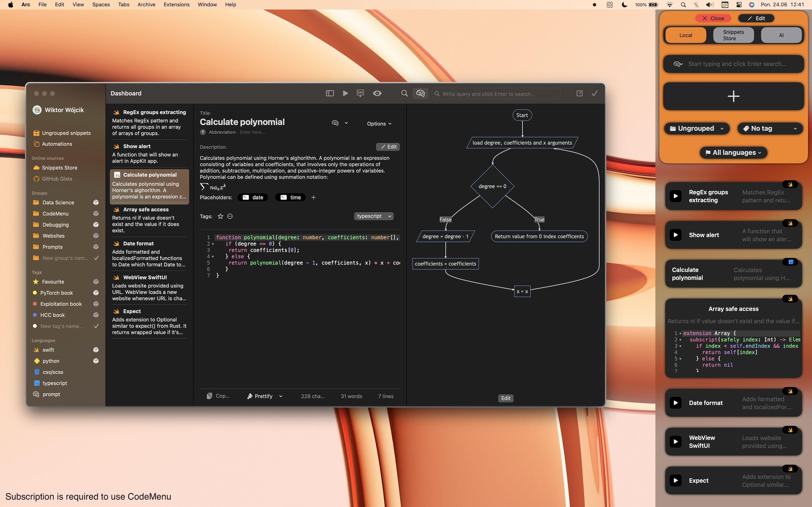The height and width of the screenshot is (507, 812).
Task: Expand the Options dropdown
Action: click(x=379, y=123)
